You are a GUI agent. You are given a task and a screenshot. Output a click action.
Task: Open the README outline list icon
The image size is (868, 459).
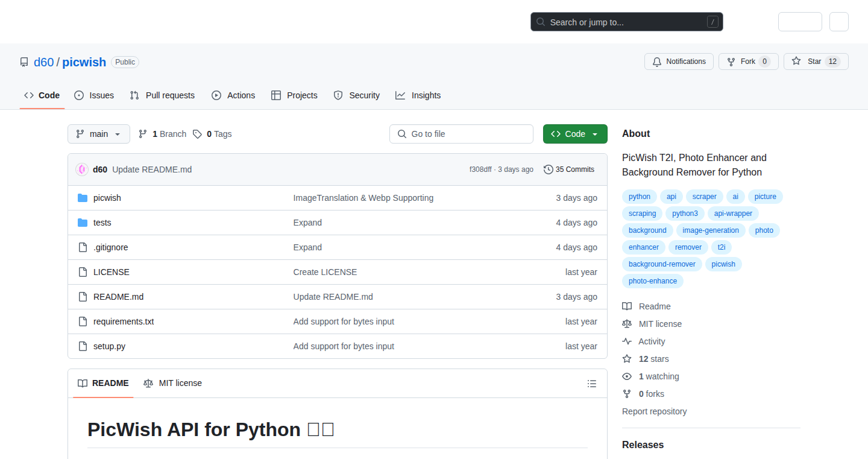592,384
